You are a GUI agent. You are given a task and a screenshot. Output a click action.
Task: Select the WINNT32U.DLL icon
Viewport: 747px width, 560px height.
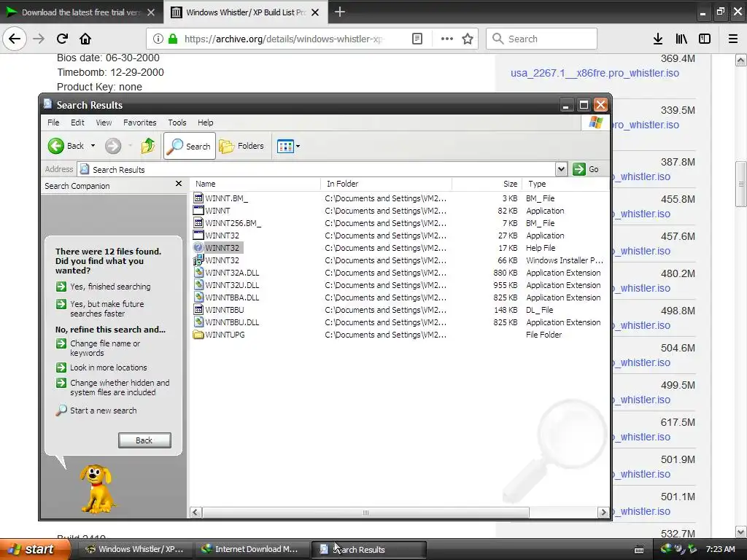[x=198, y=284]
